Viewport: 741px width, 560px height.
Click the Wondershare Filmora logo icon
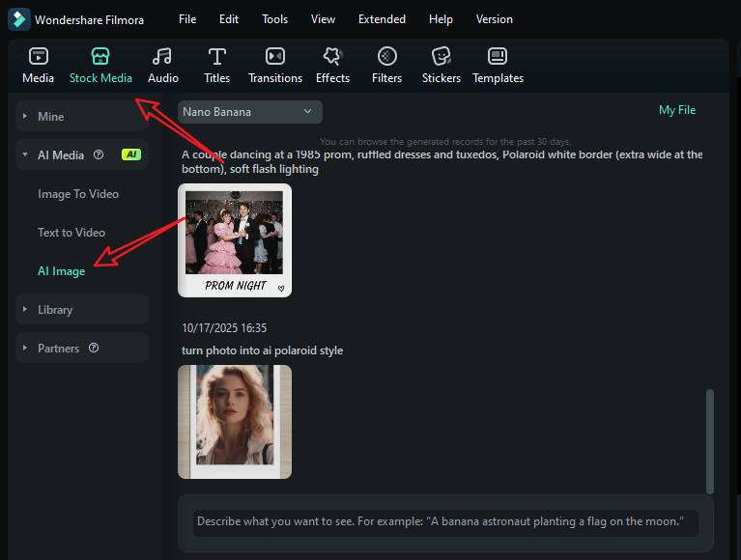(19, 19)
